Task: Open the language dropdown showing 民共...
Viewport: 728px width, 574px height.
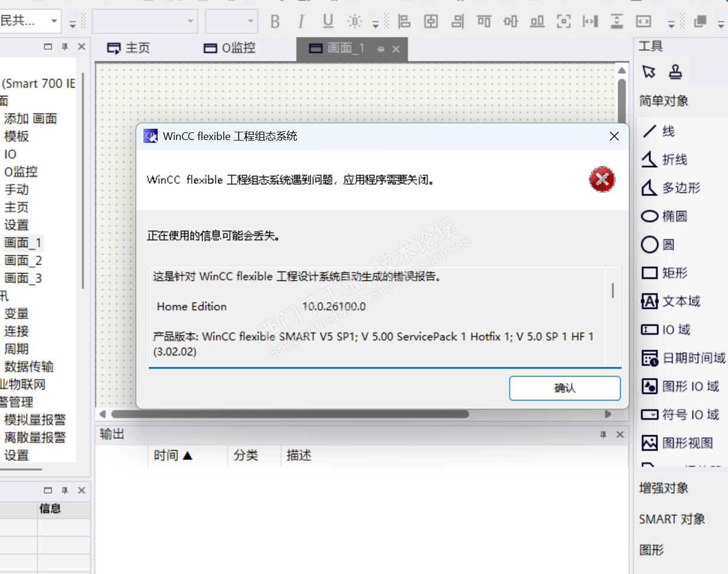Action: coord(30,21)
